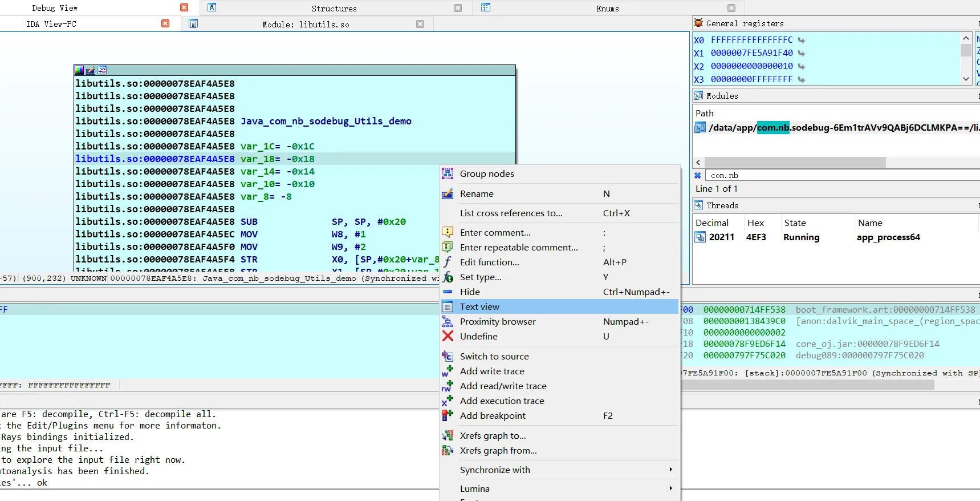Click the module row icon beside /data/app path
The image size is (980, 501).
coord(700,128)
